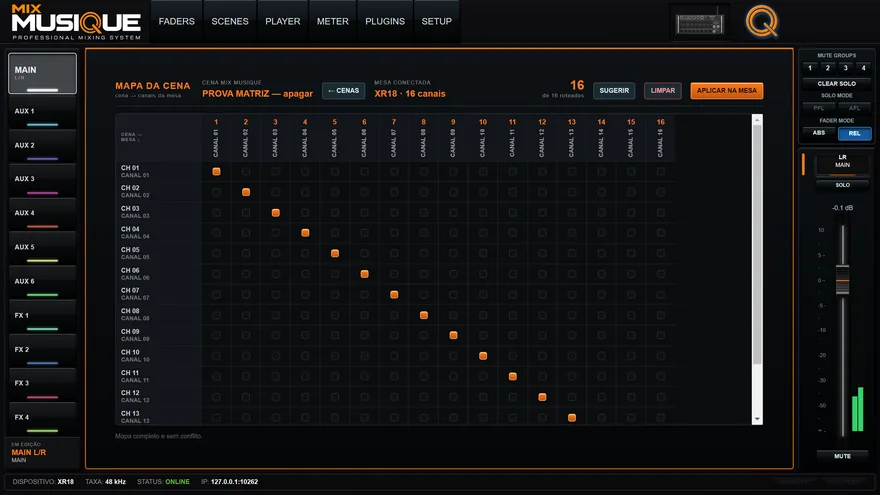Click the LR MAIN channel label

click(842, 162)
